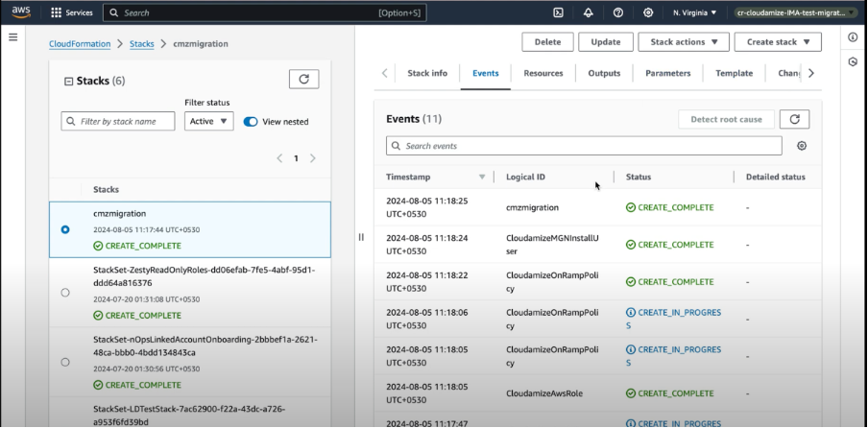The width and height of the screenshot is (868, 428).
Task: Open console settings gear in top bar
Action: click(648, 13)
